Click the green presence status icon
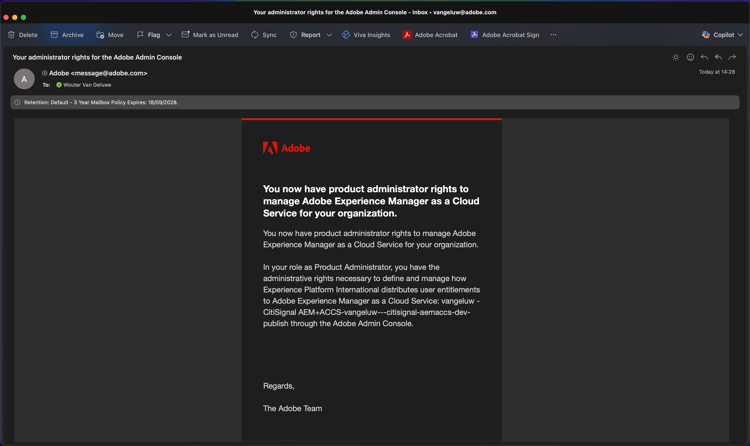The width and height of the screenshot is (750, 446). [59, 85]
